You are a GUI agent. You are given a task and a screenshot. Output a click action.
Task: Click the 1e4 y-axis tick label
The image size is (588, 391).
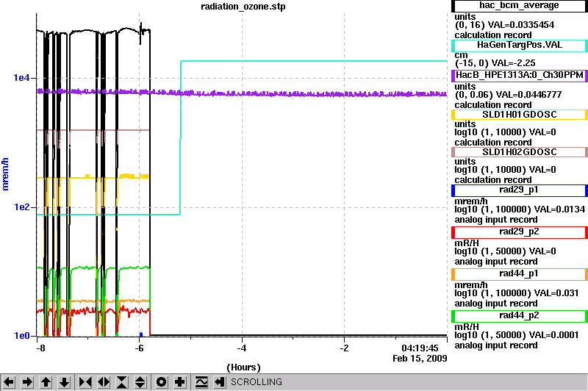(21, 78)
